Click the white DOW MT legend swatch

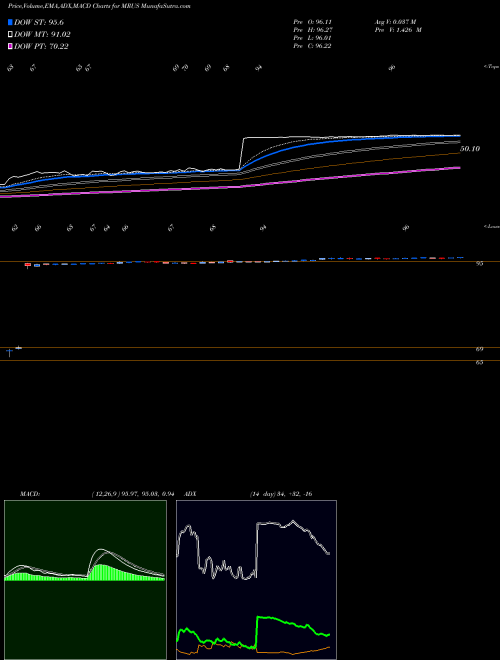click(10, 35)
